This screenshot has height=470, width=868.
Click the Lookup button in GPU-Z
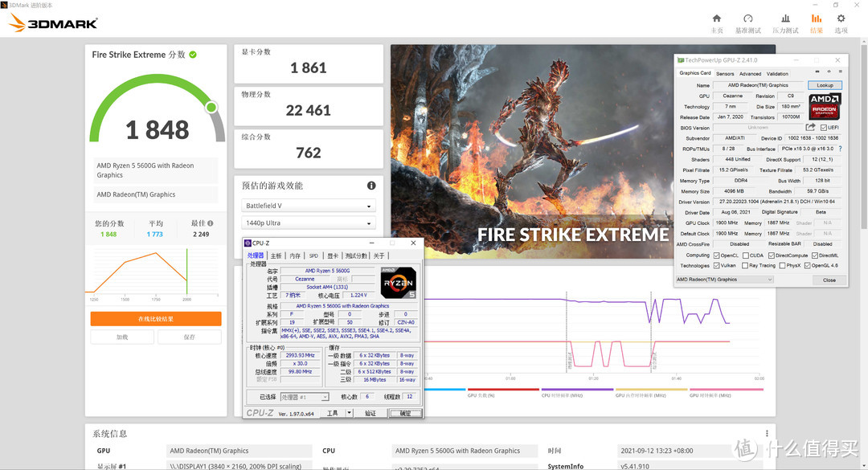[825, 85]
